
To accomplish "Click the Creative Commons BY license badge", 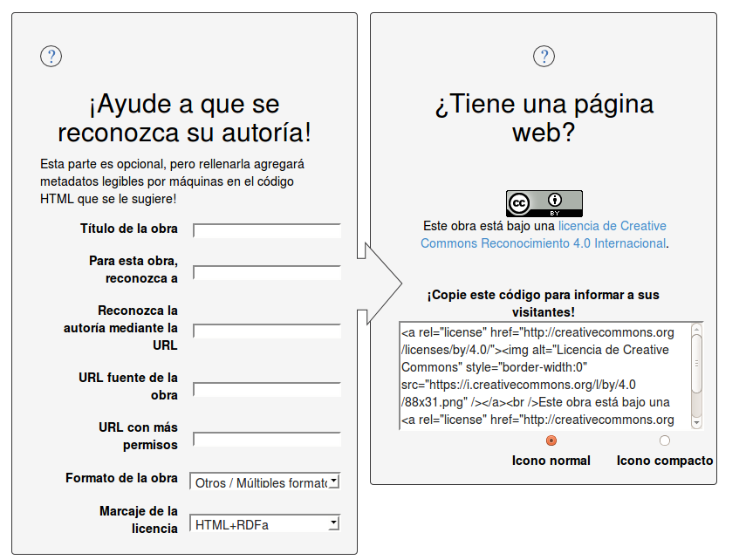I will click(544, 203).
